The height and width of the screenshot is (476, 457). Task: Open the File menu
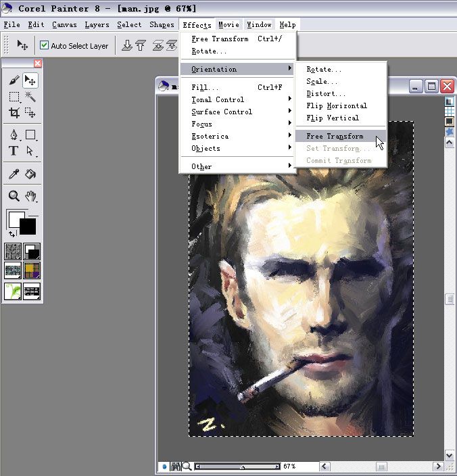(x=12, y=24)
